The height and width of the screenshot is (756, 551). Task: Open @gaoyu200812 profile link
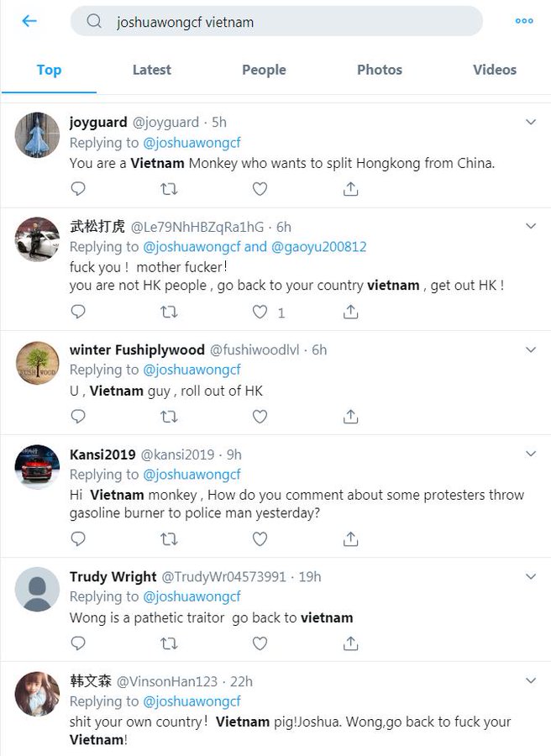pyautogui.click(x=318, y=247)
